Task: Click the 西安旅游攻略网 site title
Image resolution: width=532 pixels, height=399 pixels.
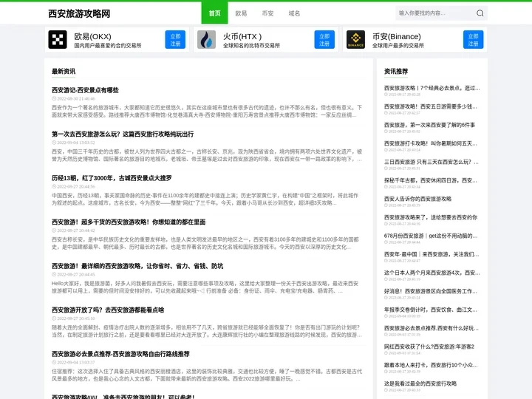Action: pos(79,13)
